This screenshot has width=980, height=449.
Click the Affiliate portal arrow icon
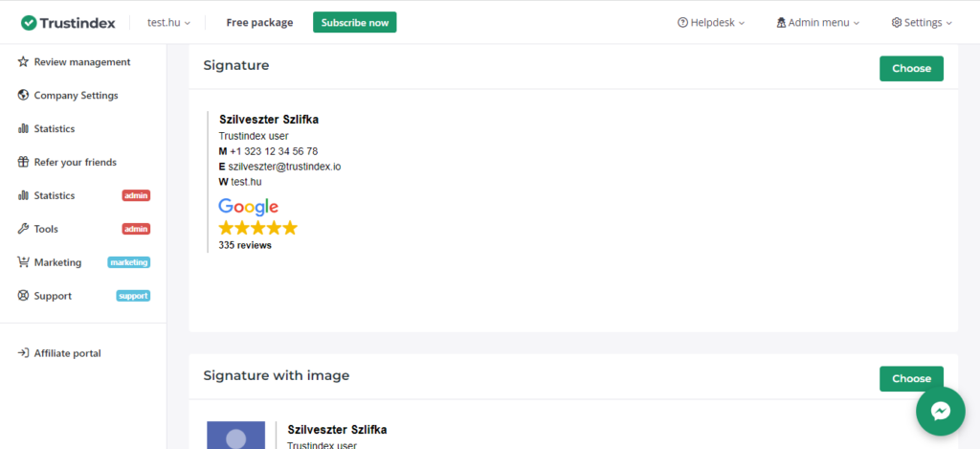pyautogui.click(x=23, y=353)
